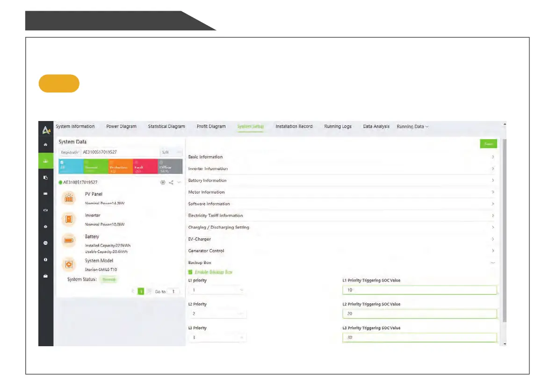Switch to System Information tab
This screenshot has width=557, height=392.
pyautogui.click(x=75, y=126)
